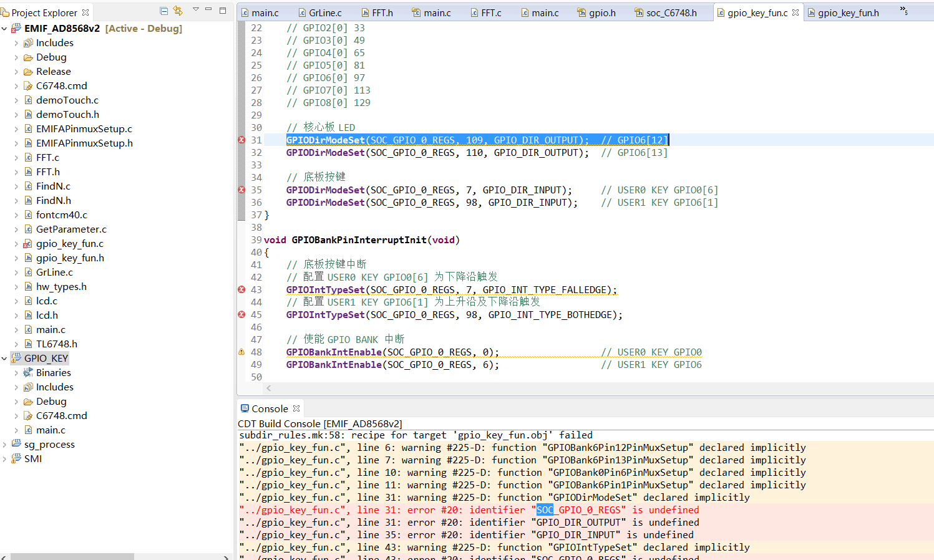The width and height of the screenshot is (934, 560).
Task: Click warning marker on line 48
Action: [x=241, y=352]
